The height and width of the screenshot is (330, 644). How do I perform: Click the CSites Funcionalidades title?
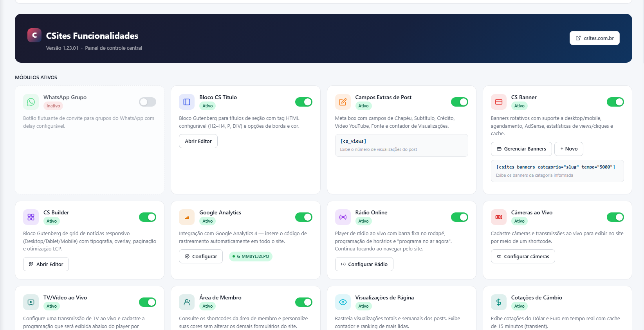(x=92, y=36)
